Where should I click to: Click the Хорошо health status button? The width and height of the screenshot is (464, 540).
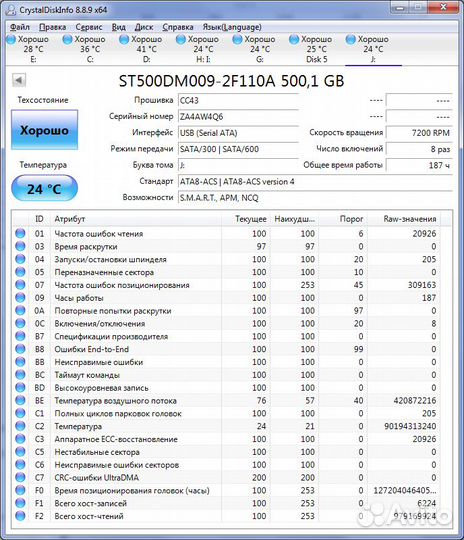pyautogui.click(x=44, y=130)
